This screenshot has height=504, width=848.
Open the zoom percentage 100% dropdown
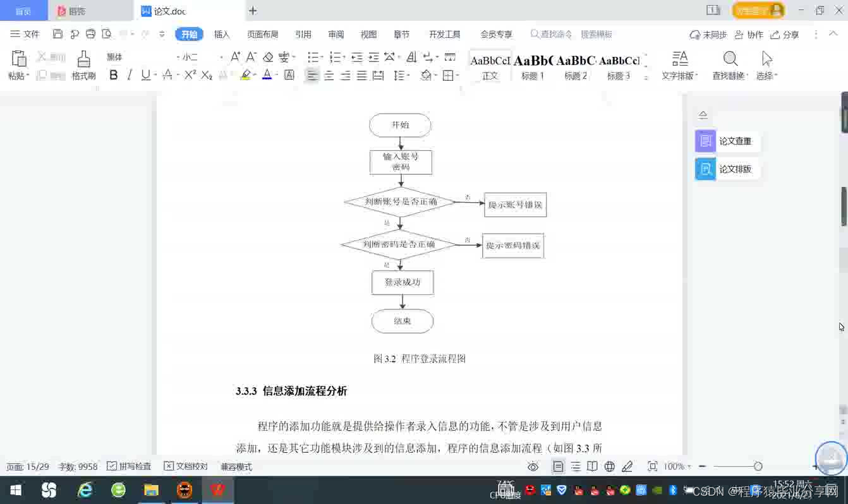tap(677, 467)
